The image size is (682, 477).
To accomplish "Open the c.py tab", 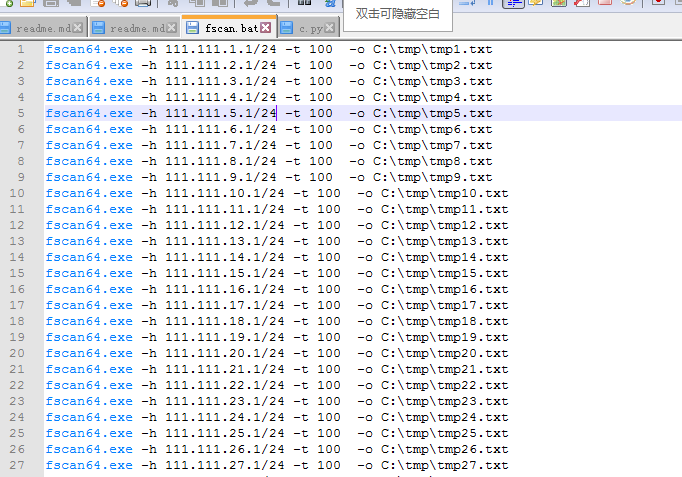I will click(308, 28).
